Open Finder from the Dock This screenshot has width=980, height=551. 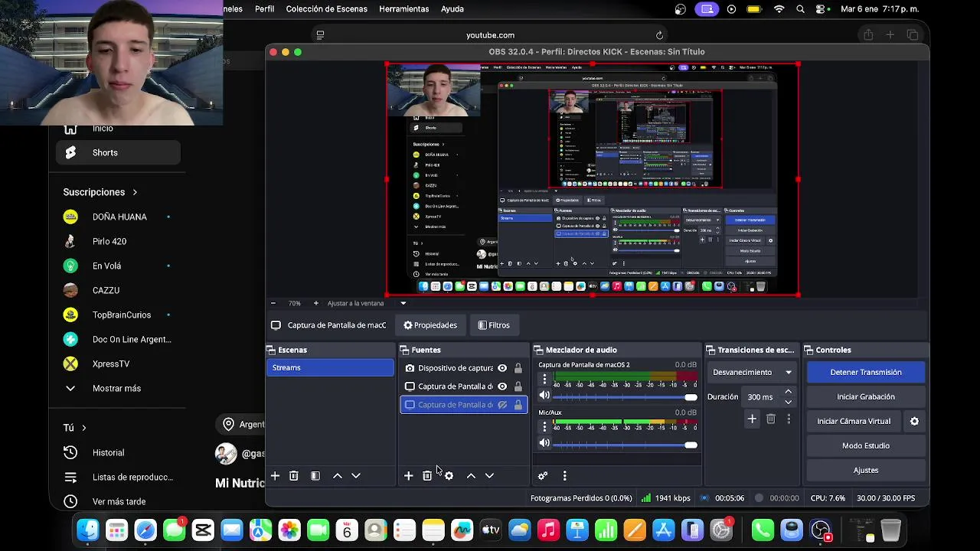tap(88, 530)
